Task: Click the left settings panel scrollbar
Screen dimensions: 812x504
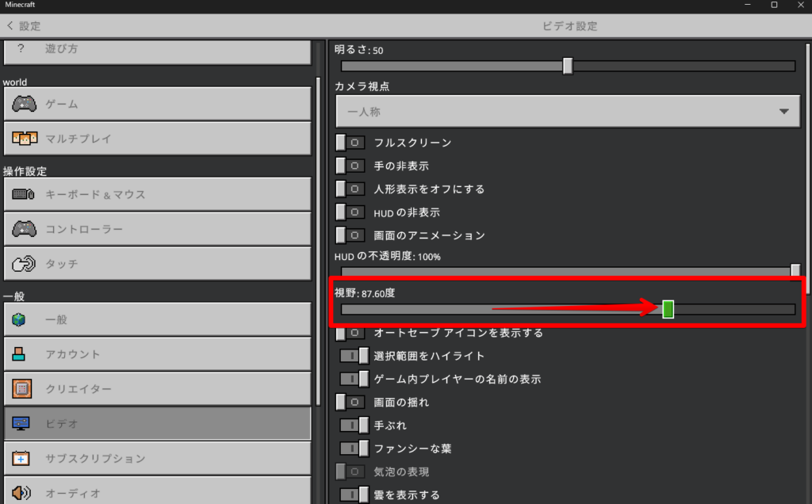Action: click(318, 238)
